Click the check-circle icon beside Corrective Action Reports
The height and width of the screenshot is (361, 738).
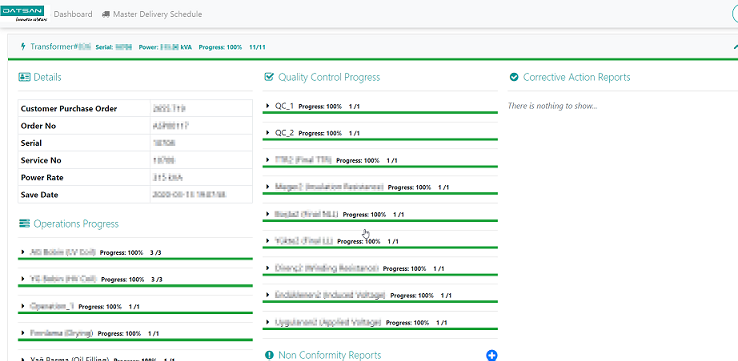(514, 77)
